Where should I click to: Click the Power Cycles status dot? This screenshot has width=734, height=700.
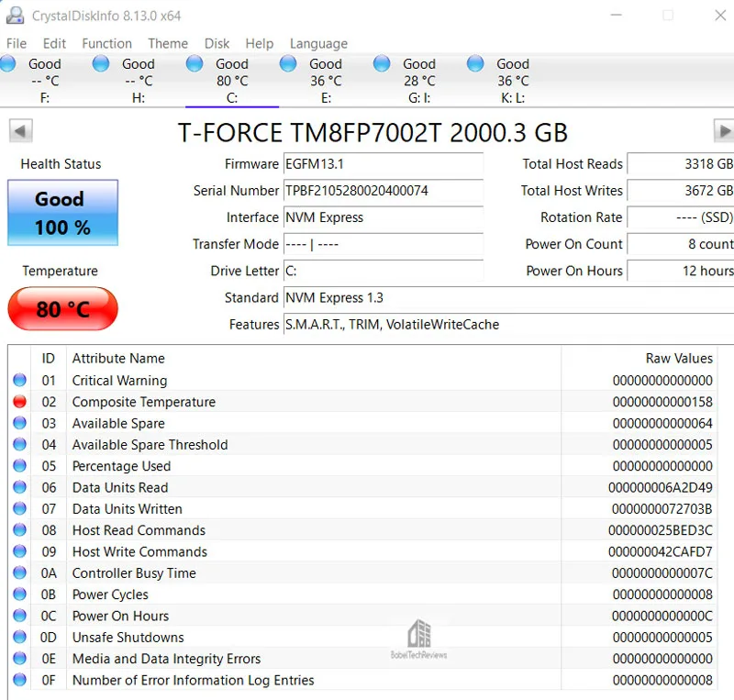[x=19, y=594]
